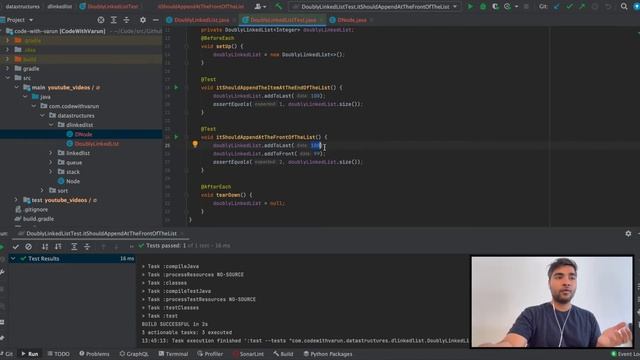Expand the sort package
The height and width of the screenshot is (360, 640).
[42, 190]
